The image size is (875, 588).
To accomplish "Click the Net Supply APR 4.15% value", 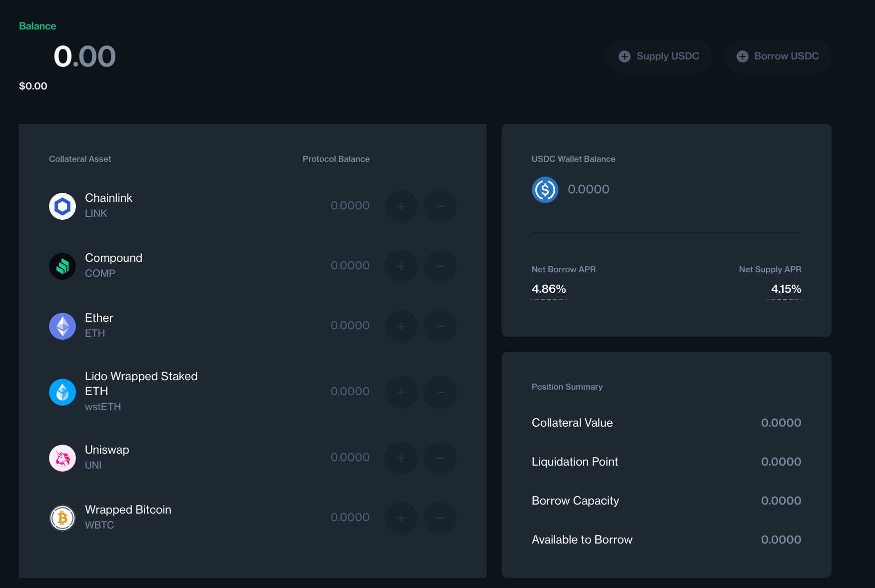I will (786, 289).
